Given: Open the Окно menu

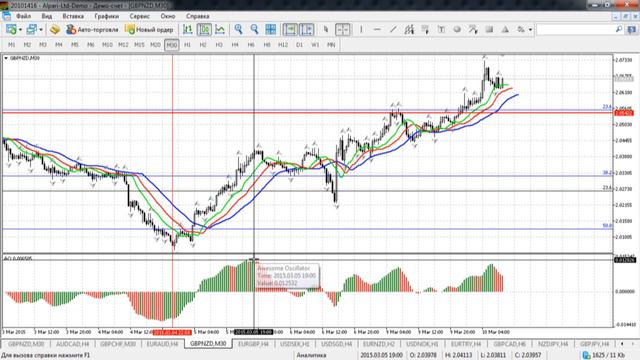Looking at the screenshot, I should coord(168,16).
